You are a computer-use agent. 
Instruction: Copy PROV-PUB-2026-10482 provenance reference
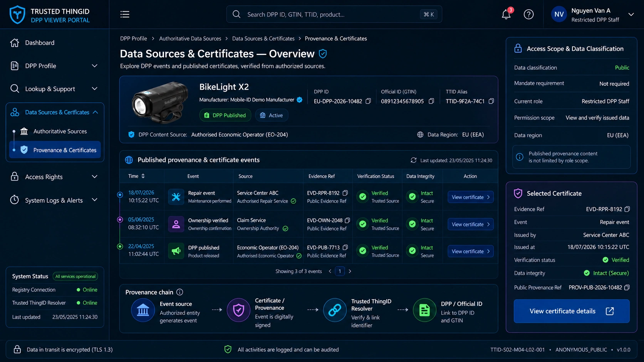point(627,287)
